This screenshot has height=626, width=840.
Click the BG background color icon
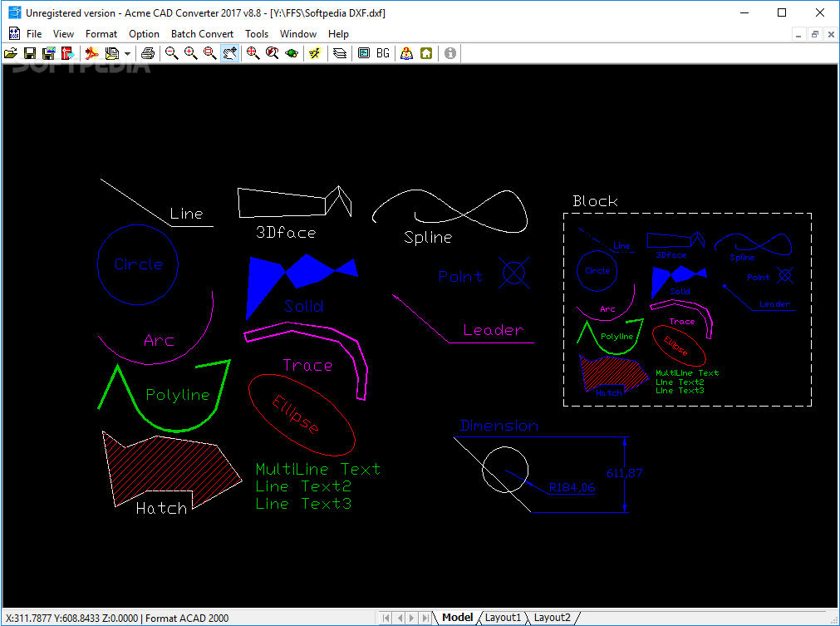click(381, 52)
